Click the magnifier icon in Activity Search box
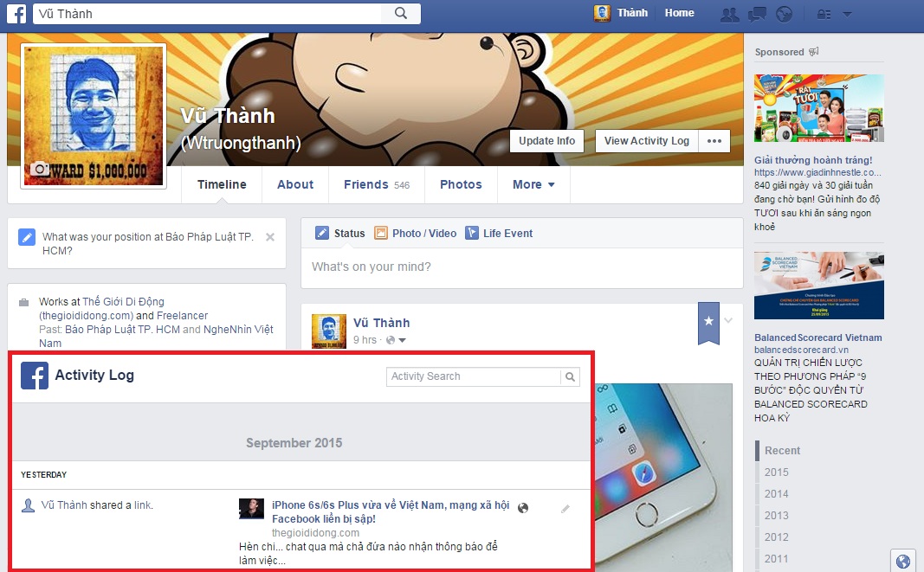 pos(571,377)
